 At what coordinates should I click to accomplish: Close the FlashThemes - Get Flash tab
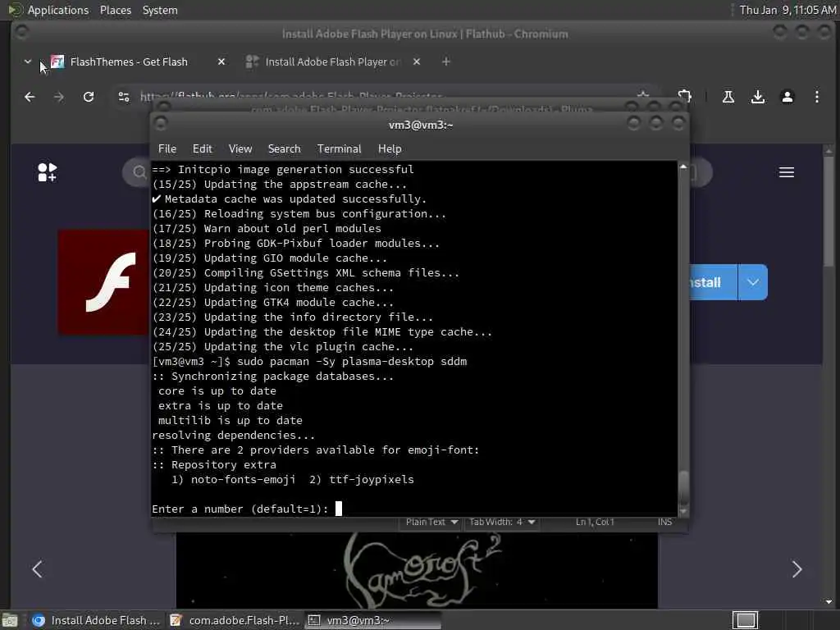pyautogui.click(x=221, y=62)
